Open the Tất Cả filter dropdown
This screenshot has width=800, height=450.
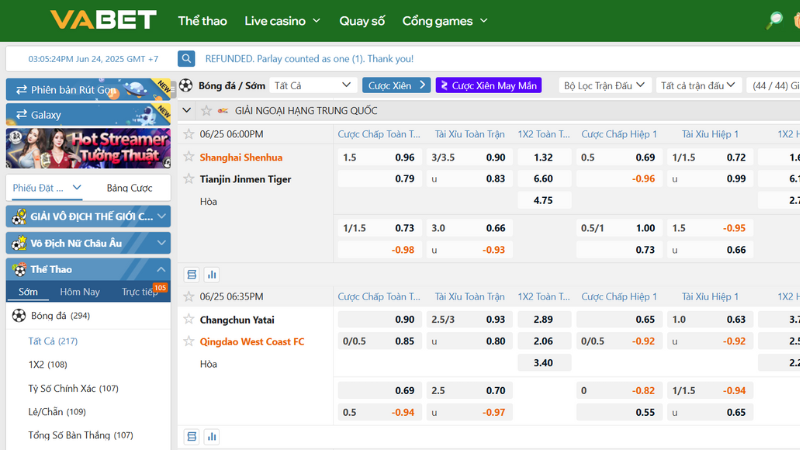click(x=312, y=85)
